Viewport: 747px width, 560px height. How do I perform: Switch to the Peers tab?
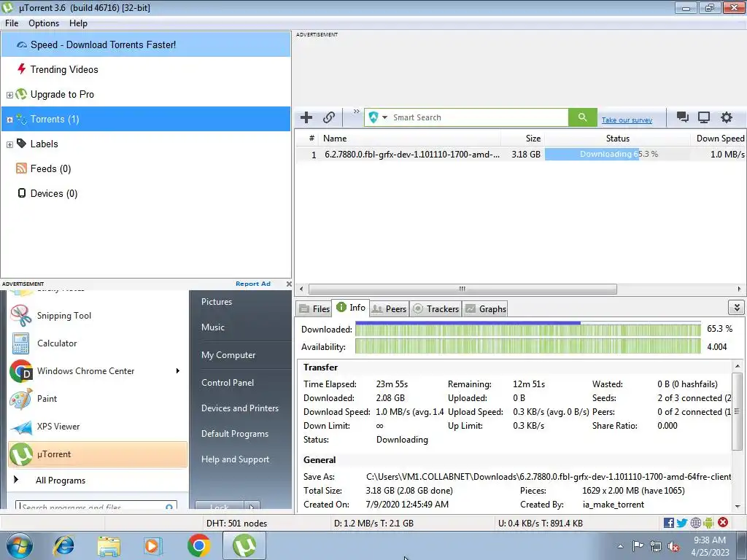click(x=389, y=308)
